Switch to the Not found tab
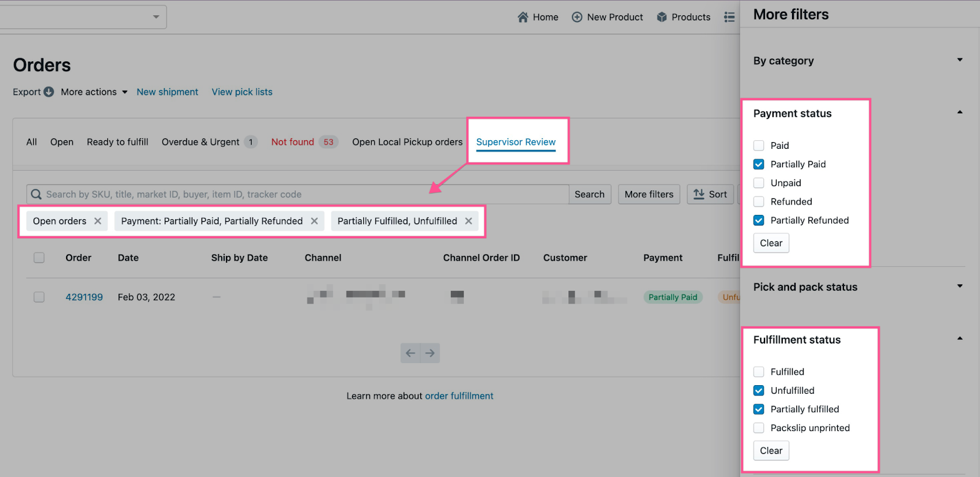Image resolution: width=980 pixels, height=477 pixels. [293, 142]
